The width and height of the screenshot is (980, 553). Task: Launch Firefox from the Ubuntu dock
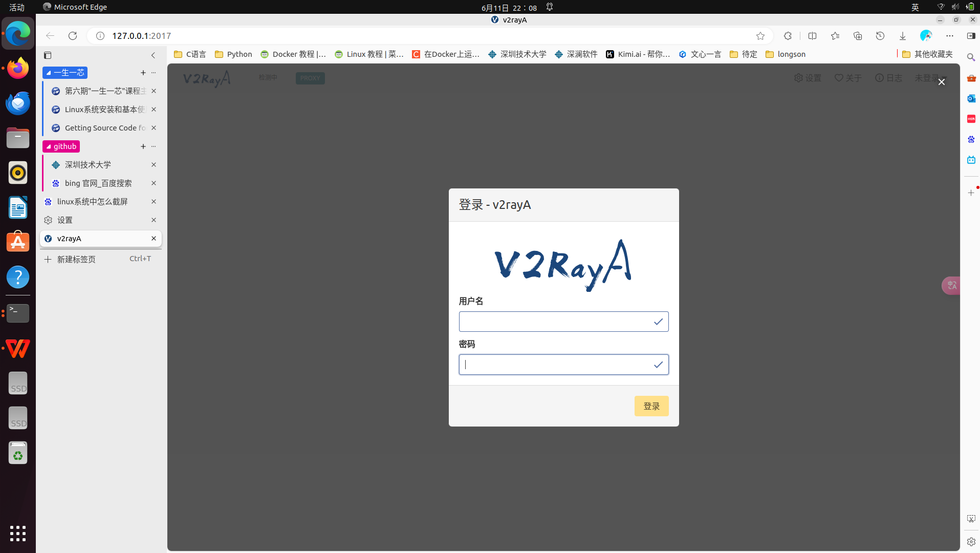coord(18,68)
